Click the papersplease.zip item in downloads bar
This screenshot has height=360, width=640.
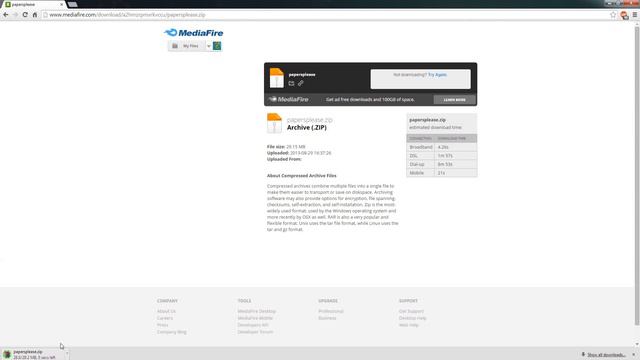coord(34,354)
